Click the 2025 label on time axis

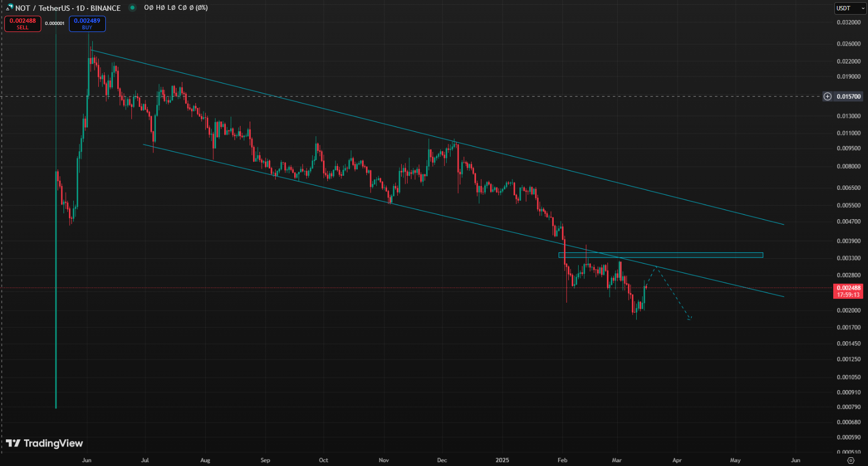pyautogui.click(x=503, y=460)
